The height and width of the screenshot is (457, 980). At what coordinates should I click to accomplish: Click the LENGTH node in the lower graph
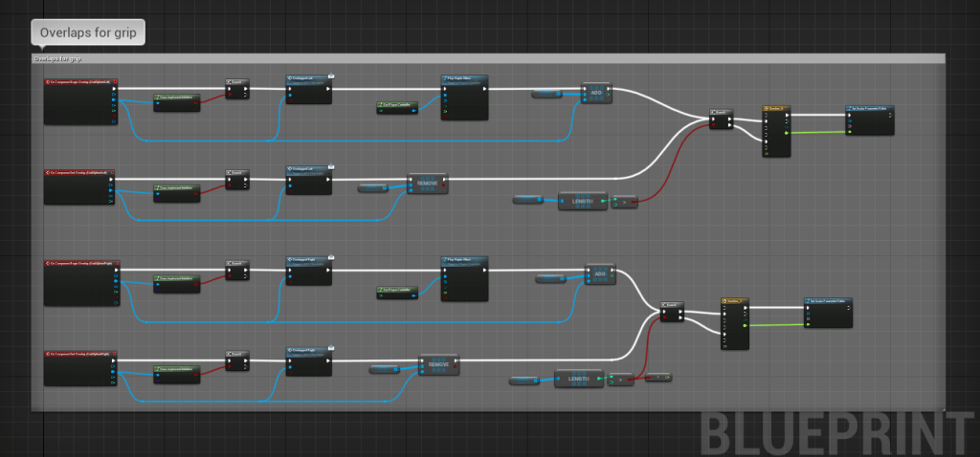tap(578, 379)
